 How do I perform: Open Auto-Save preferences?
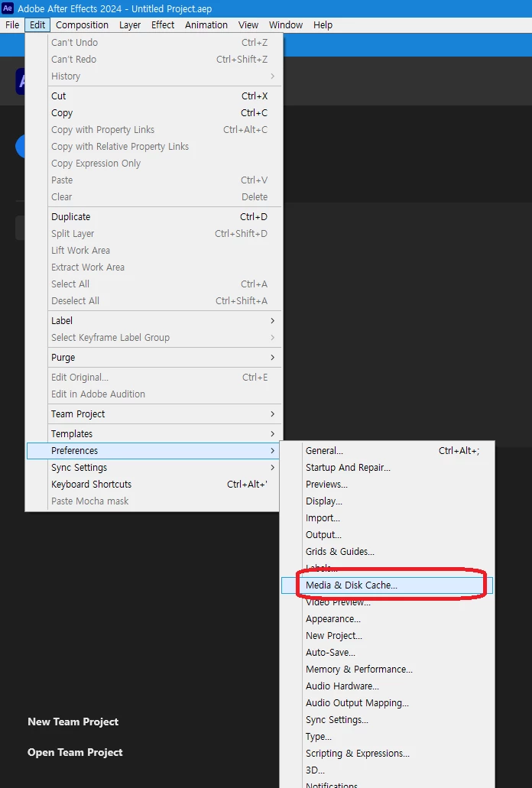(387, 653)
